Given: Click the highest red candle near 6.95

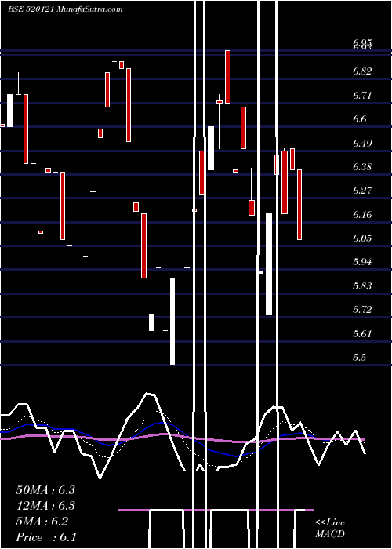Looking at the screenshot, I should (228, 77).
